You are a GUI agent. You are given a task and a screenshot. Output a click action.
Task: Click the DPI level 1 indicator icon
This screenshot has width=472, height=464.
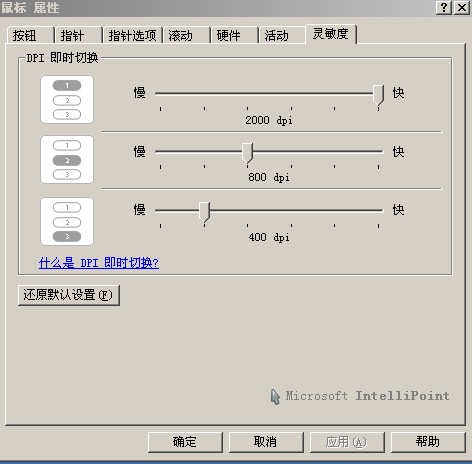click(67, 100)
